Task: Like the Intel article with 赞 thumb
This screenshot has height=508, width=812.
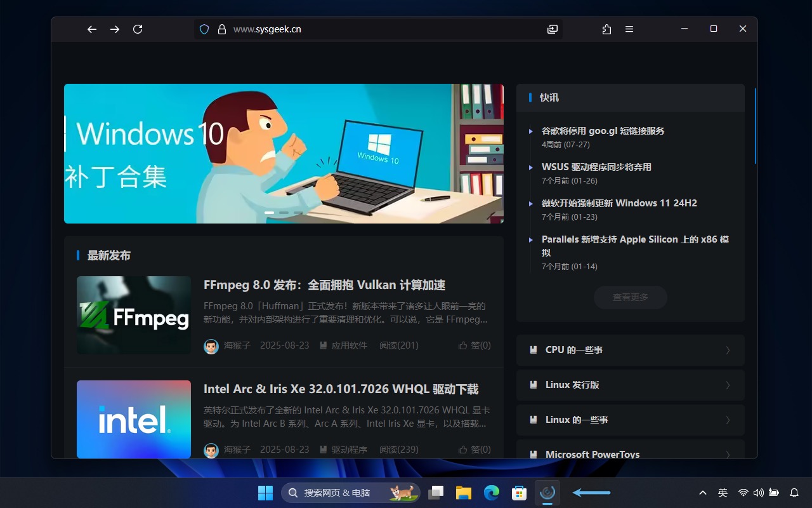Action: tap(475, 450)
